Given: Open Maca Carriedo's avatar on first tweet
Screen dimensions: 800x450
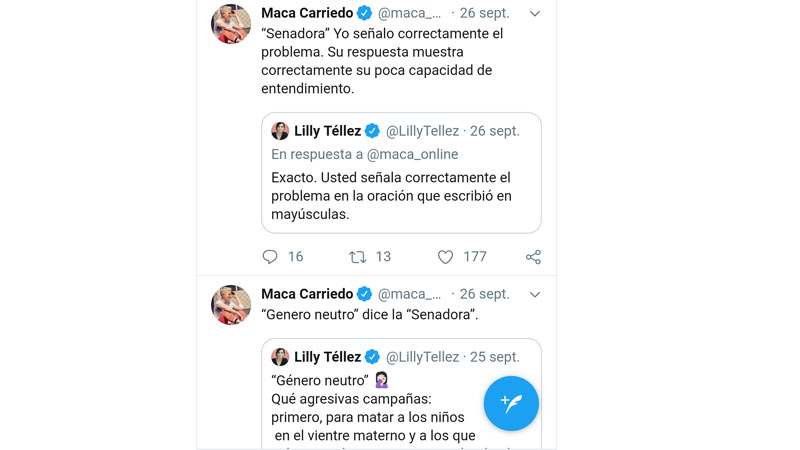Looking at the screenshot, I should point(231,24).
